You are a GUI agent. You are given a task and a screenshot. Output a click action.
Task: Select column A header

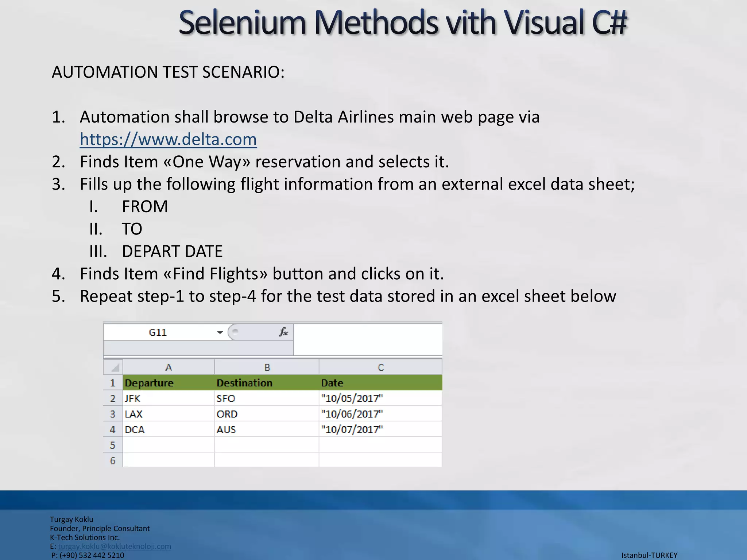(x=168, y=367)
